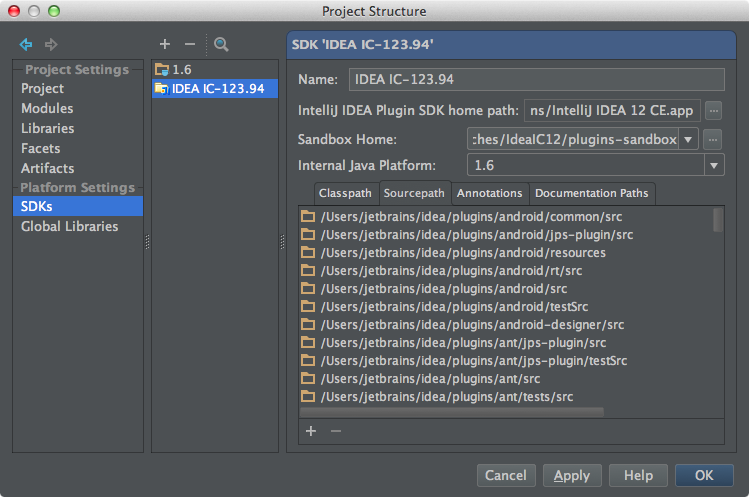The width and height of the screenshot is (749, 497).
Task: Click the back navigation arrow icon
Action: pyautogui.click(x=26, y=45)
